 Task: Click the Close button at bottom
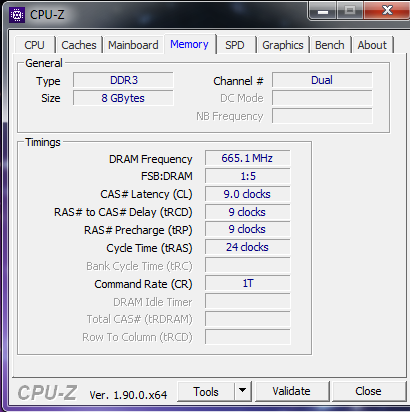click(368, 391)
